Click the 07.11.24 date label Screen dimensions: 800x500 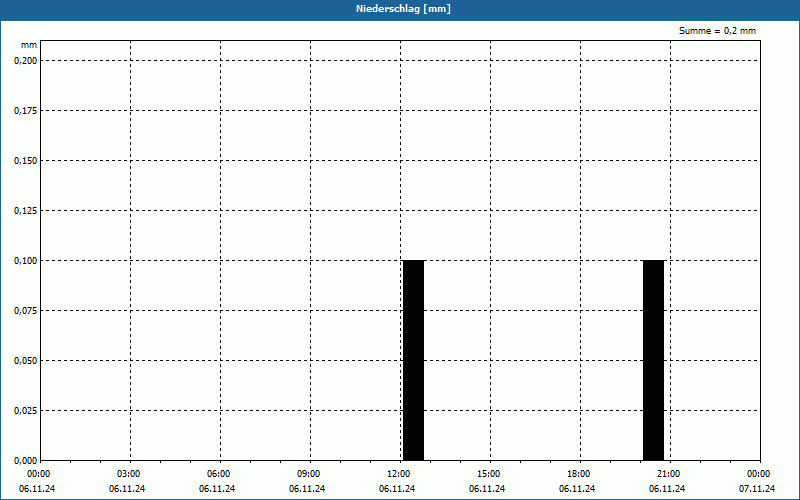757,489
